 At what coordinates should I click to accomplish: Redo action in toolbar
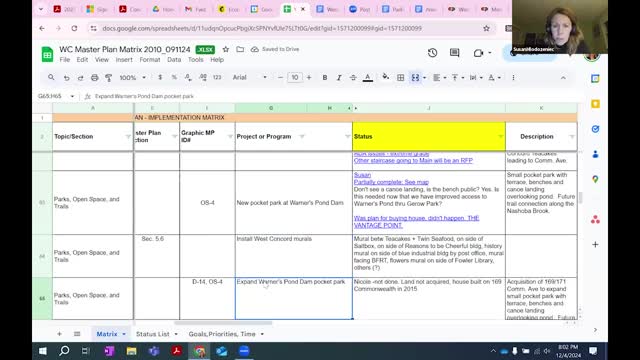[x=80, y=78]
